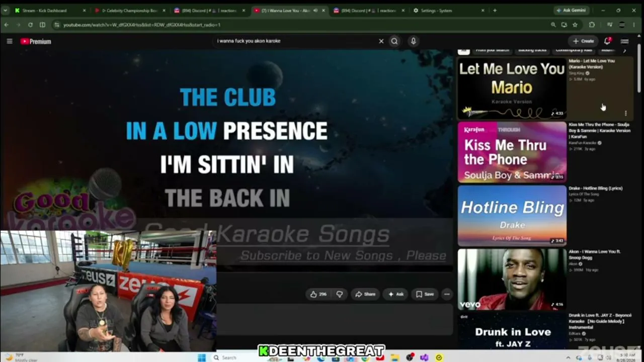Viewport: 644px width, 362px height.
Task: Open options menu for Mario video
Action: pyautogui.click(x=625, y=114)
